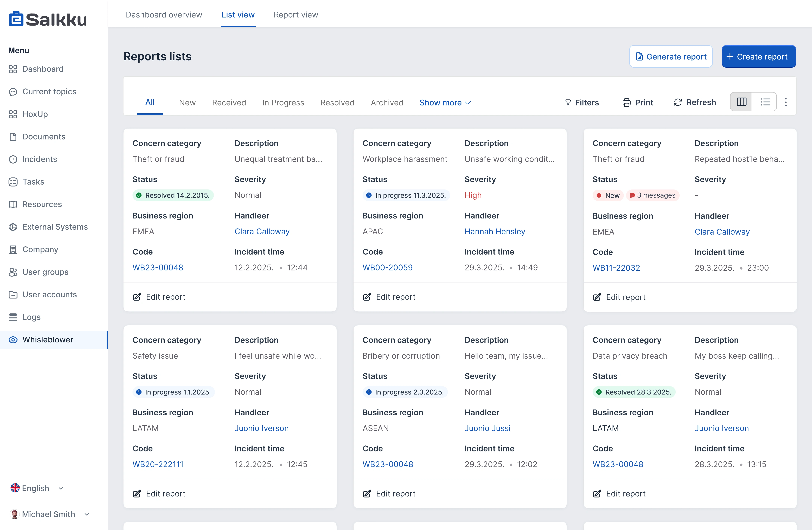The image size is (812, 530).
Task: Expand the Show more status tabs
Action: 445,103
